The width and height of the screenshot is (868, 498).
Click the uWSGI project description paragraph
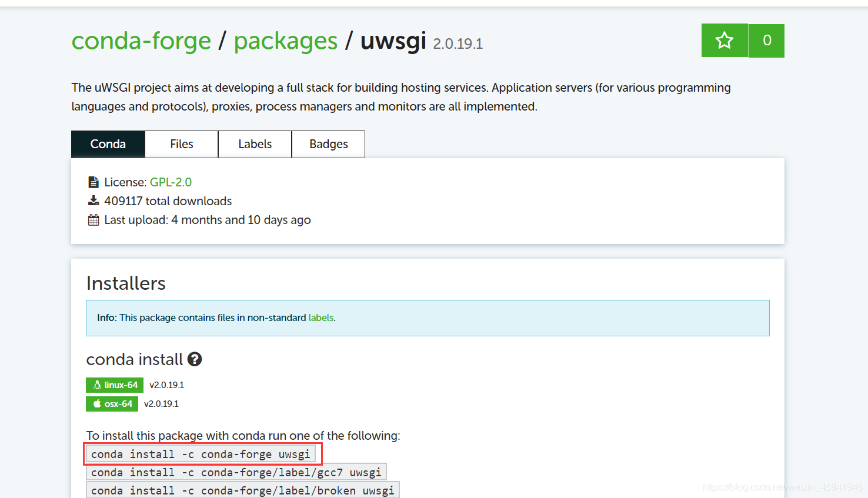click(x=401, y=97)
